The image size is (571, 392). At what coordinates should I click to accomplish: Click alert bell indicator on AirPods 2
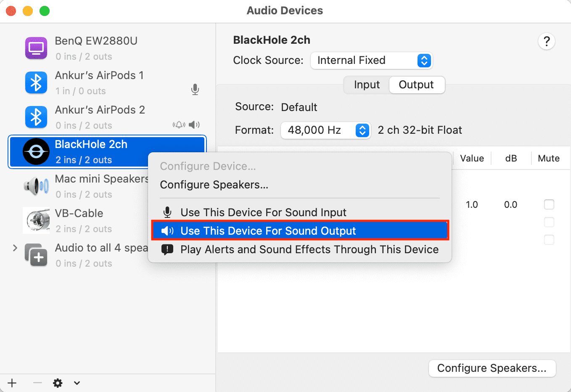pos(179,124)
